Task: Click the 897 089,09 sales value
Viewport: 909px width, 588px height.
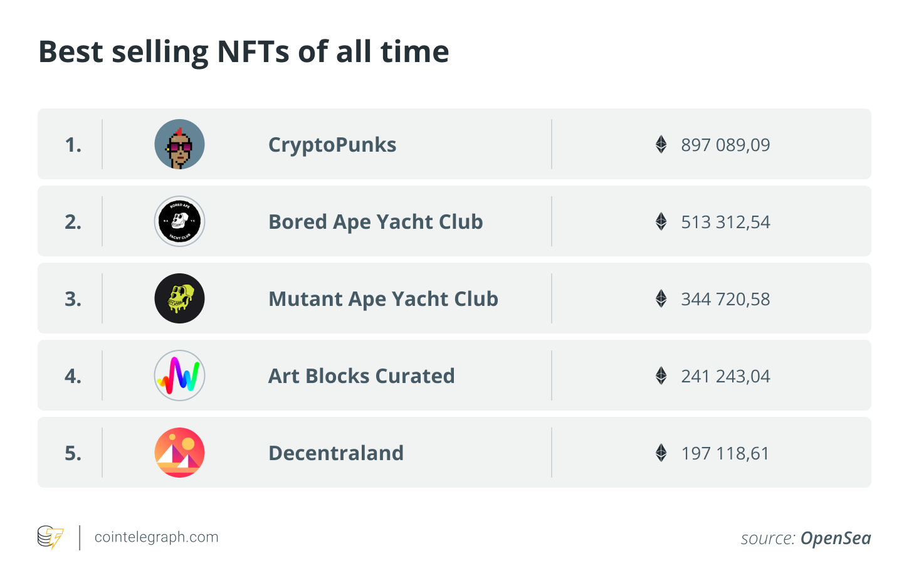Action: [x=725, y=145]
